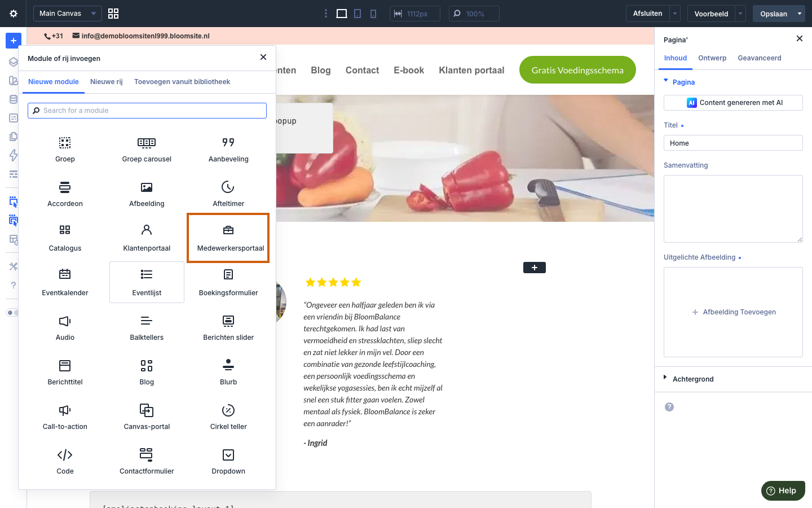
Task: Open the canvas grid overview icon
Action: click(x=113, y=14)
